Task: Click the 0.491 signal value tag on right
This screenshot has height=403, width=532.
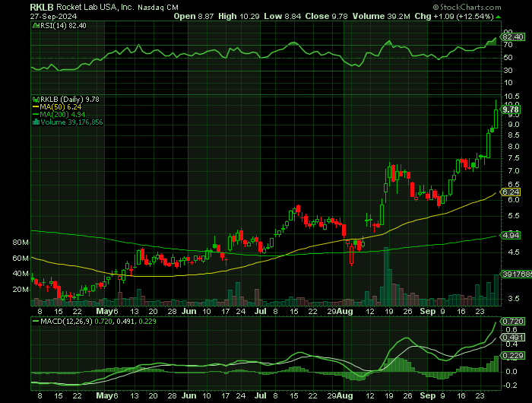Action: (x=513, y=338)
